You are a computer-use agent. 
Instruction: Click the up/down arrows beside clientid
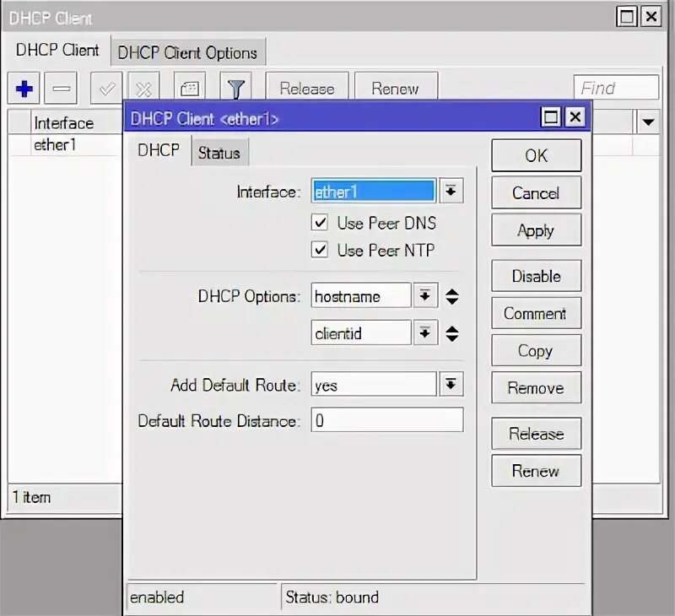click(452, 333)
